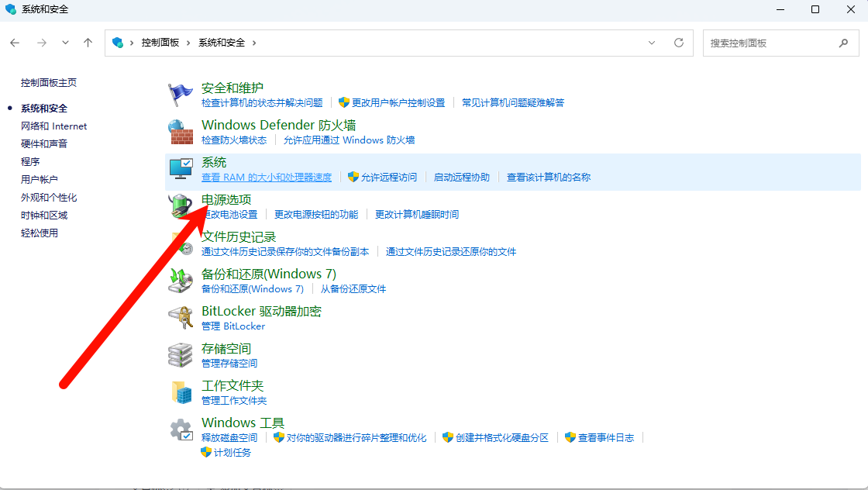Expand chevron before 控制面板 in breadcrumb
The height and width of the screenshot is (490, 868).
[132, 43]
